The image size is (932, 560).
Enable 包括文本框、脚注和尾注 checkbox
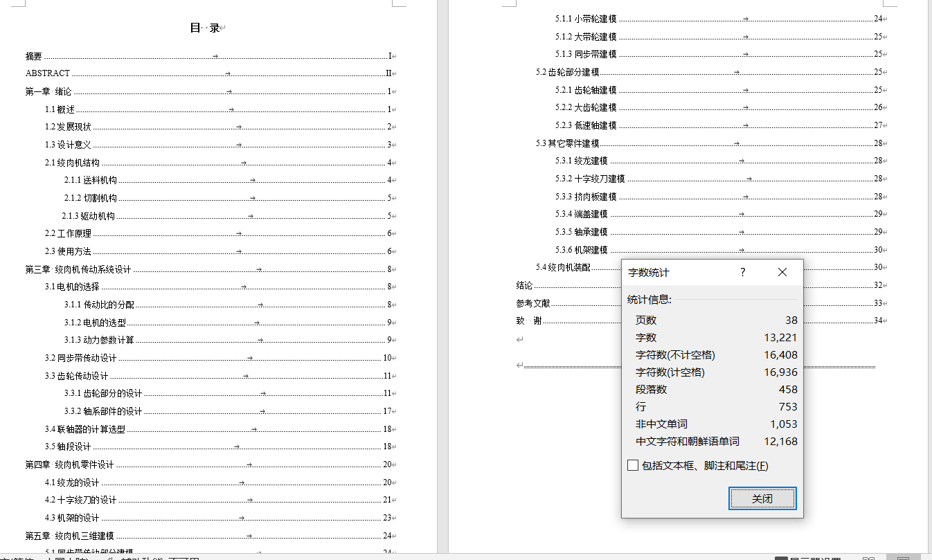632,465
